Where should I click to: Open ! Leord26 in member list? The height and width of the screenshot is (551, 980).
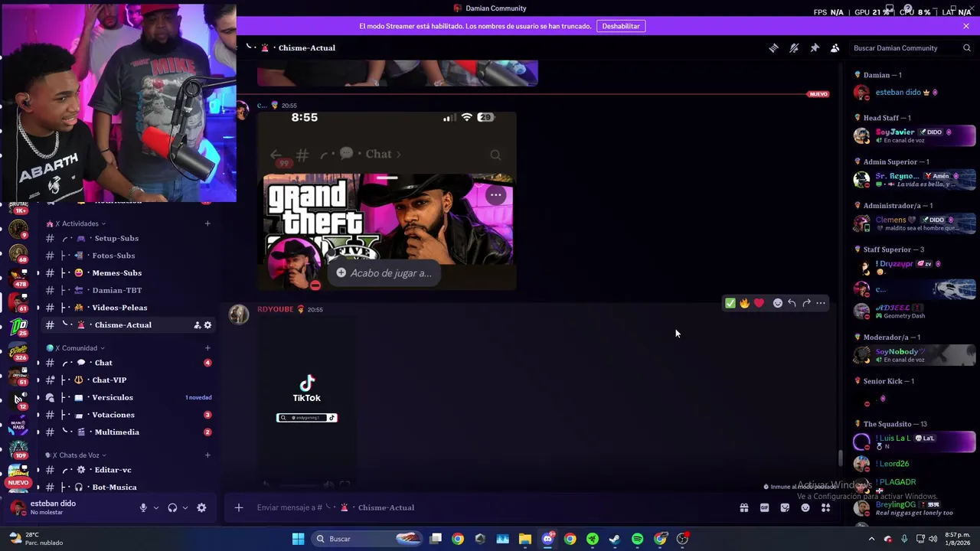(x=914, y=464)
